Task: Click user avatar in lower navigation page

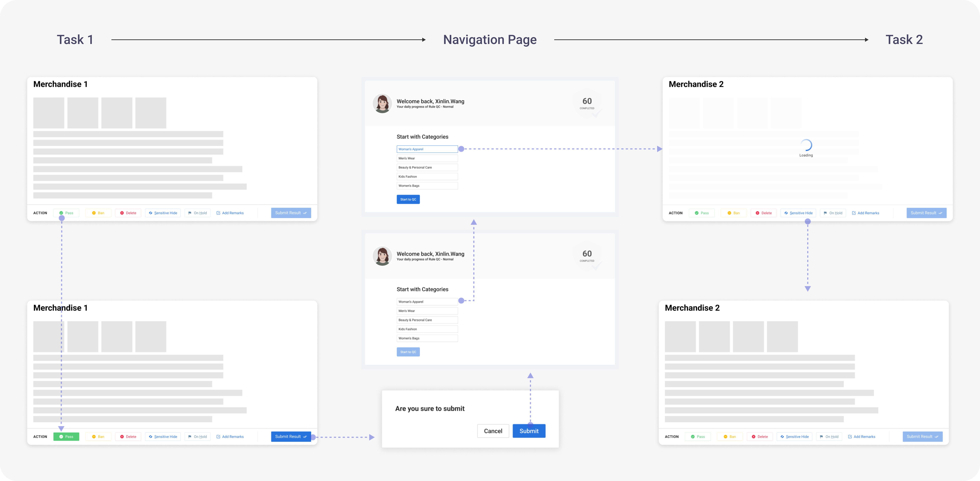Action: 382,256
